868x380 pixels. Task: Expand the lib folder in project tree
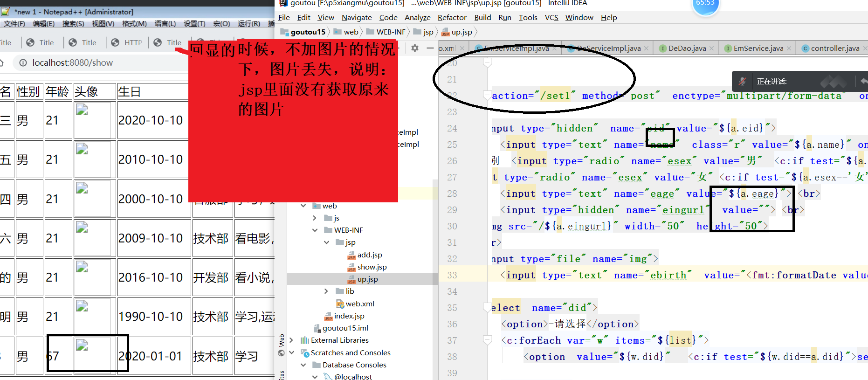click(x=326, y=291)
